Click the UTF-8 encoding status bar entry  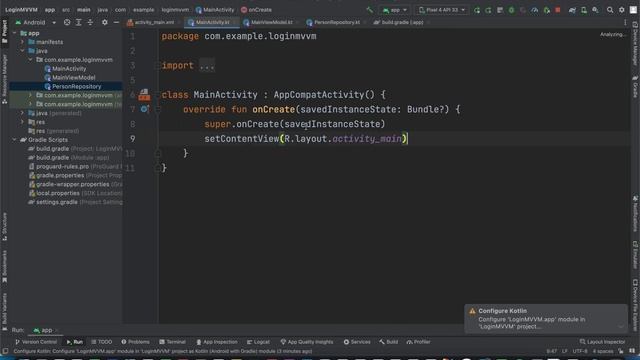[x=580, y=351]
